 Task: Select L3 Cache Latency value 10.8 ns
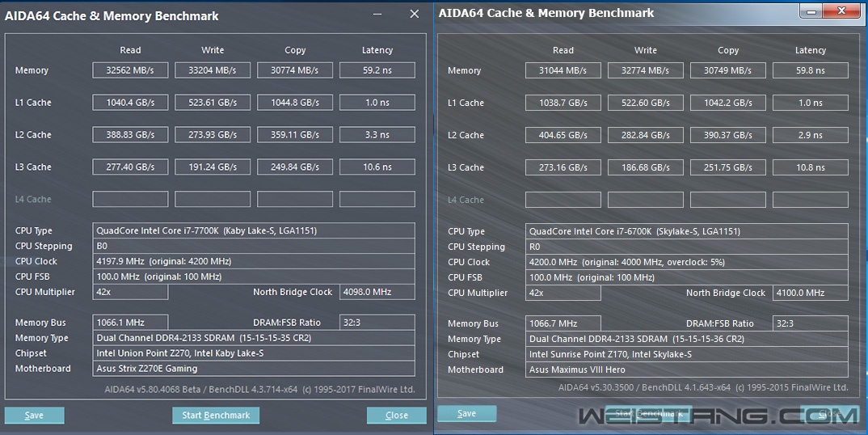coord(811,167)
